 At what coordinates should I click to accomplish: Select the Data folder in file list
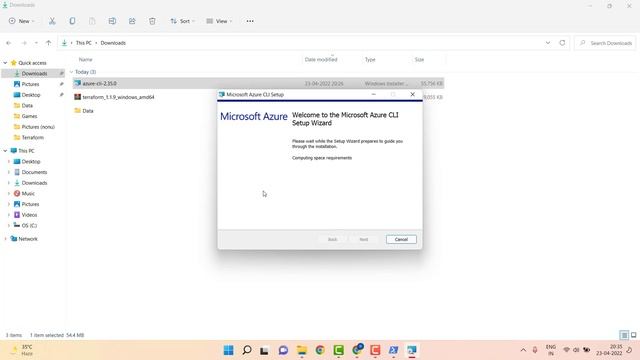[88, 111]
